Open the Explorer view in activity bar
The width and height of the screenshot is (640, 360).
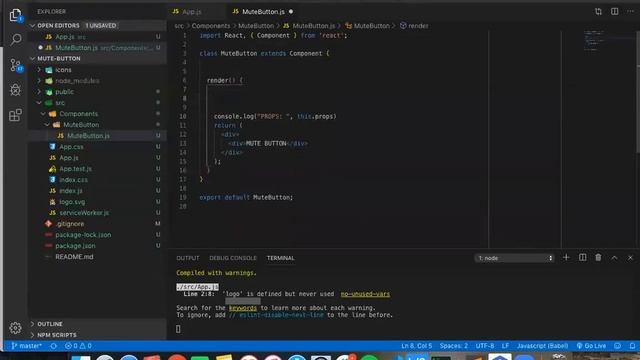pos(16,15)
